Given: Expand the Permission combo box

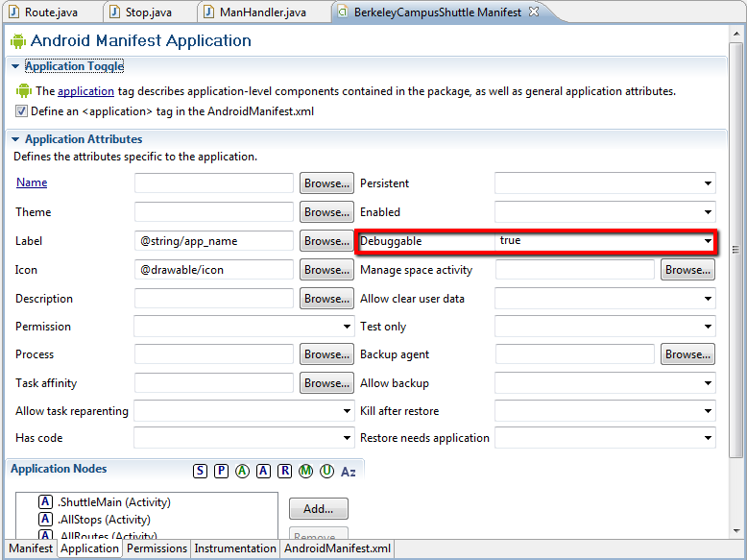Looking at the screenshot, I should 347,327.
